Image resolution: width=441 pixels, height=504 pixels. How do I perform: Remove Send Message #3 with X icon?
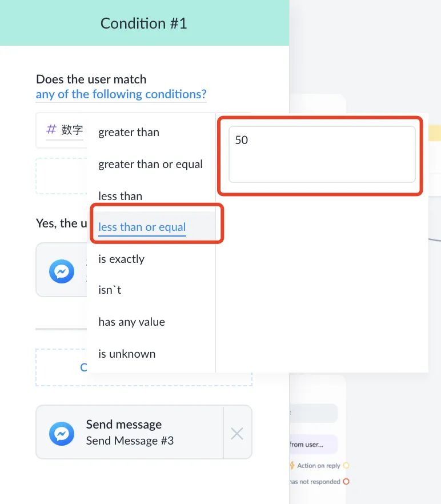tap(237, 434)
